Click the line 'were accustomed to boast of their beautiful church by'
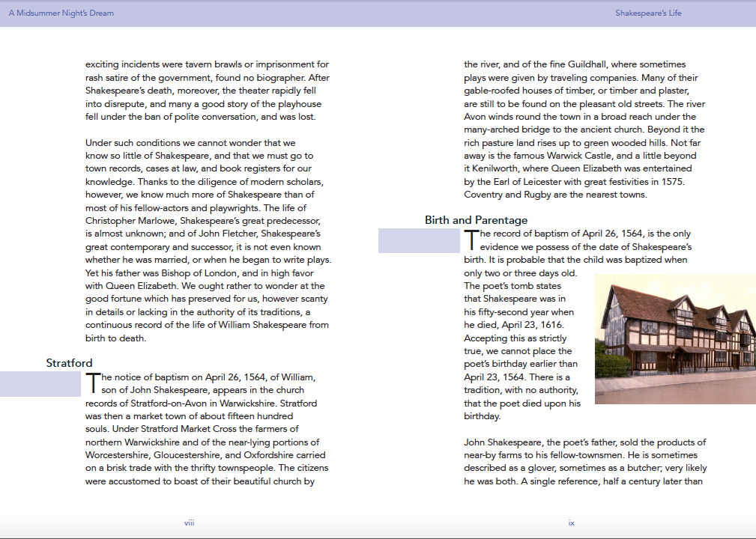 pyautogui.click(x=200, y=481)
